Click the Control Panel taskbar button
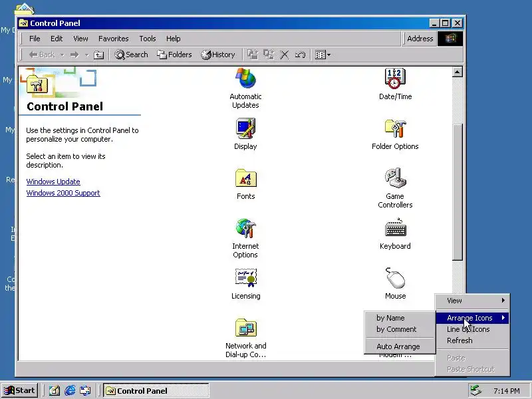Screen dimensions: 532x399 point(156,390)
